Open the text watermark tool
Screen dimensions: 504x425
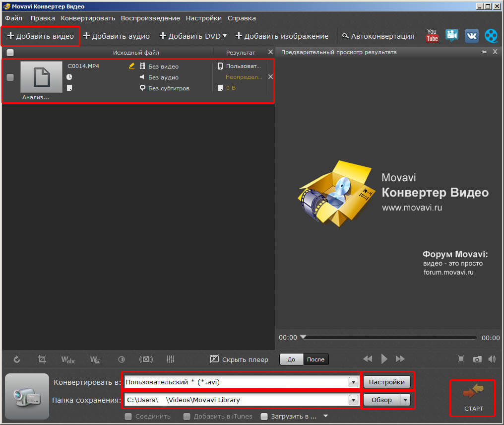coord(68,359)
